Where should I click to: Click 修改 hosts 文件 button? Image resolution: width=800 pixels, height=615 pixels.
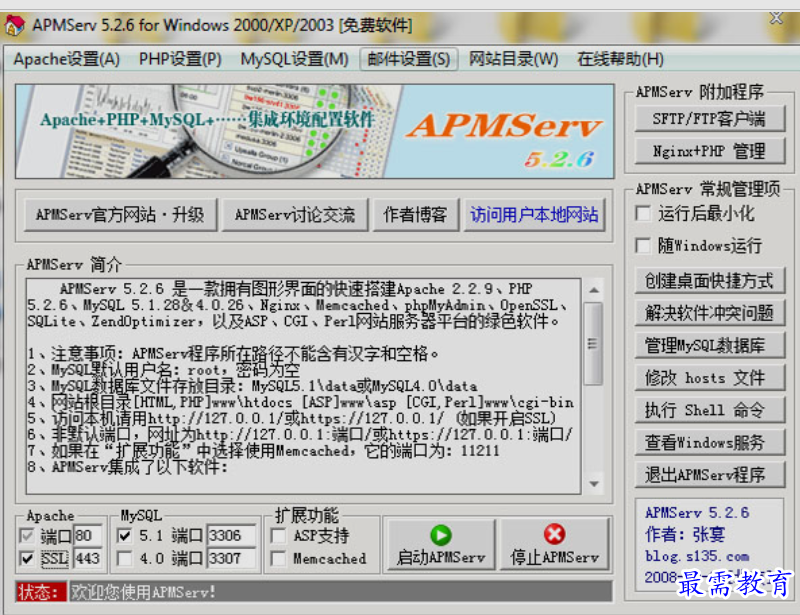[x=709, y=377]
